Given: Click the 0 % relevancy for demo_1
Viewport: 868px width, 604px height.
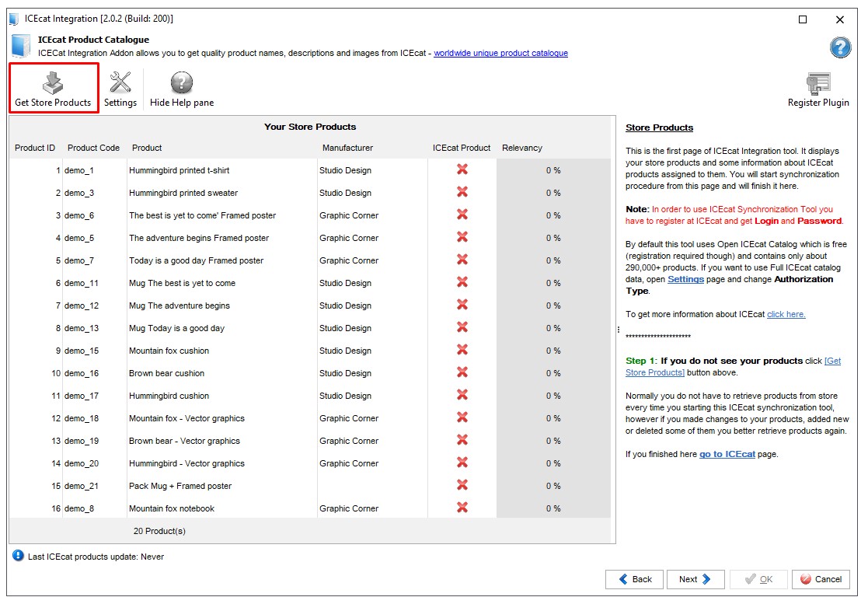Looking at the screenshot, I should click(x=553, y=170).
